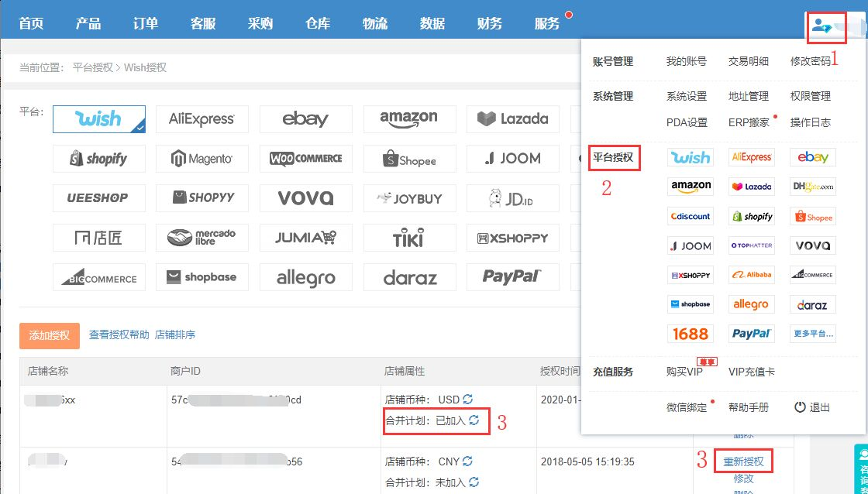Refresh 已加入 merge plan status icon
Screen dimensions: 868x494
click(x=474, y=420)
